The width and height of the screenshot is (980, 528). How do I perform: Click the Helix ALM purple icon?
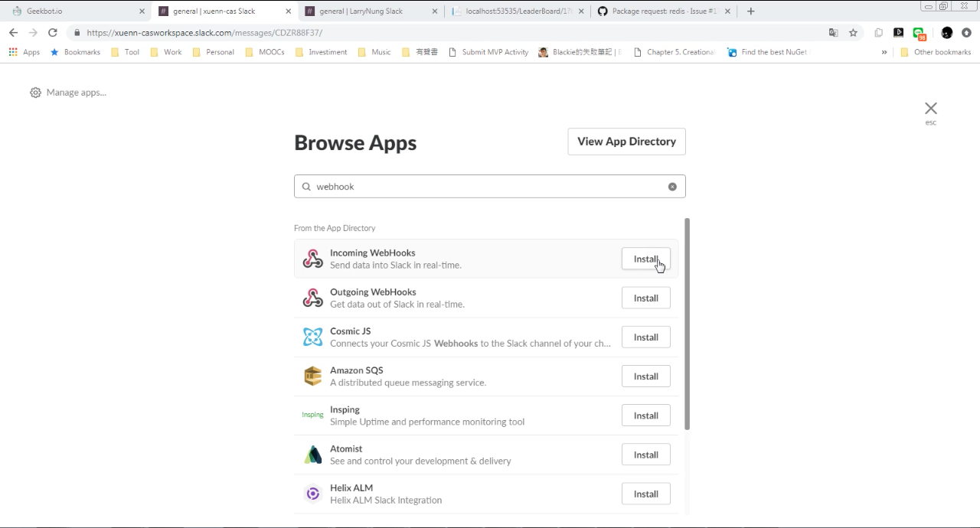coord(312,494)
